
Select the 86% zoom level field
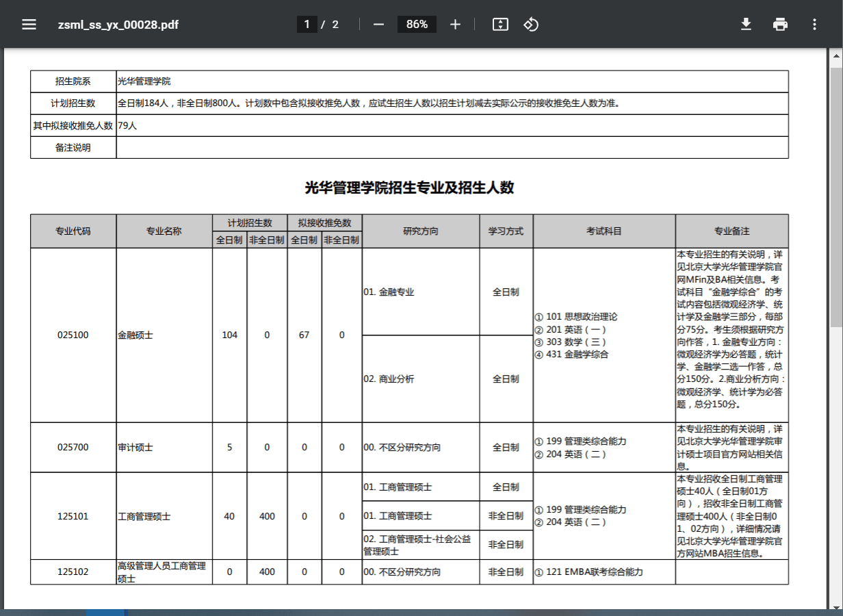coord(417,25)
